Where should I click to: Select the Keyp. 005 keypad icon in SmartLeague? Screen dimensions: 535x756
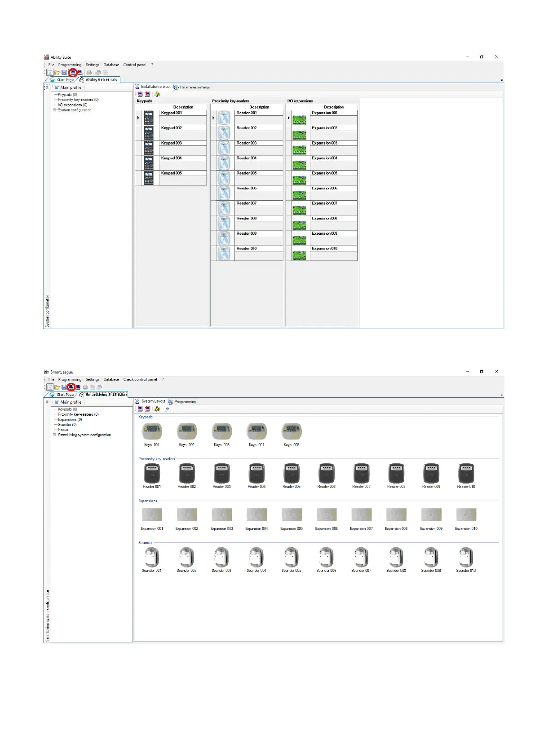point(292,432)
